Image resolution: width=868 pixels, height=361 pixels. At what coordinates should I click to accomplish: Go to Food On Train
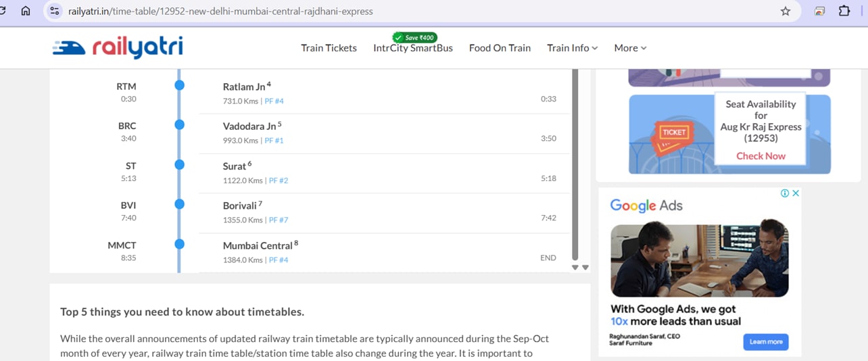pyautogui.click(x=500, y=48)
